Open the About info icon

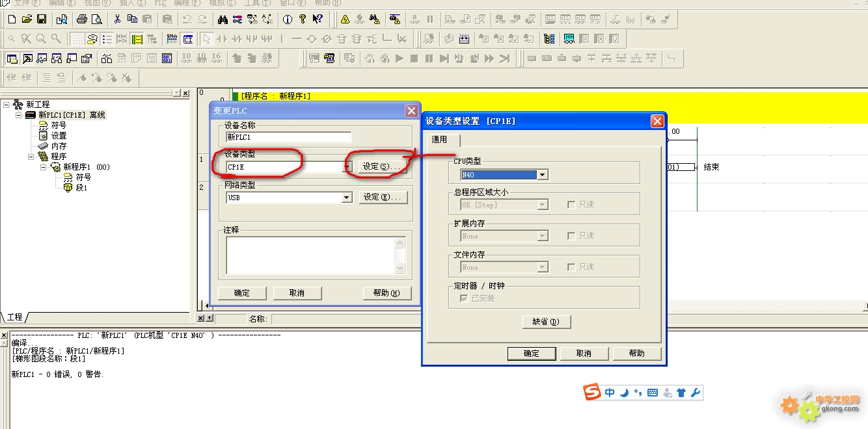coord(288,19)
